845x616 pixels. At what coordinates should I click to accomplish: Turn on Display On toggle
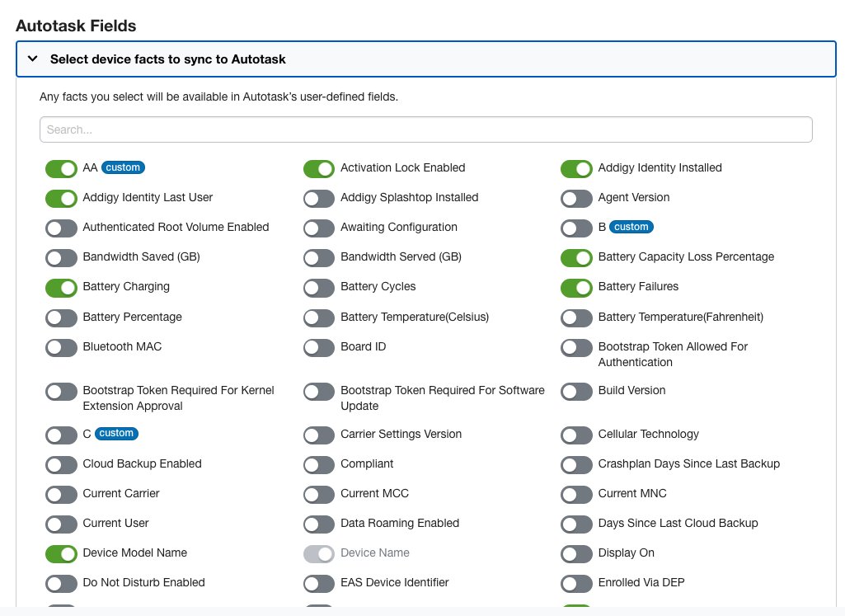tap(576, 553)
